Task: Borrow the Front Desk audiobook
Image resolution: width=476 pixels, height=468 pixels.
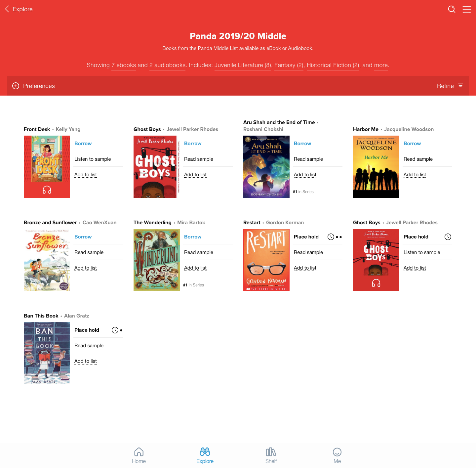Action: [83, 144]
